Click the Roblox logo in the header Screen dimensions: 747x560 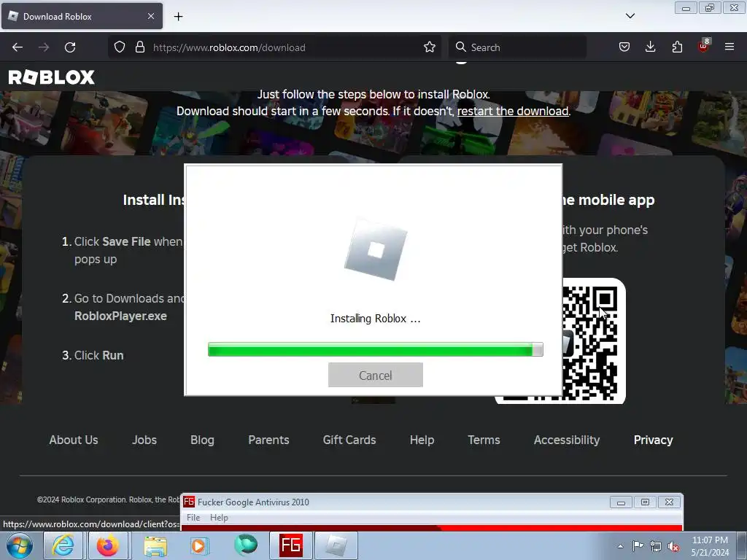click(52, 77)
